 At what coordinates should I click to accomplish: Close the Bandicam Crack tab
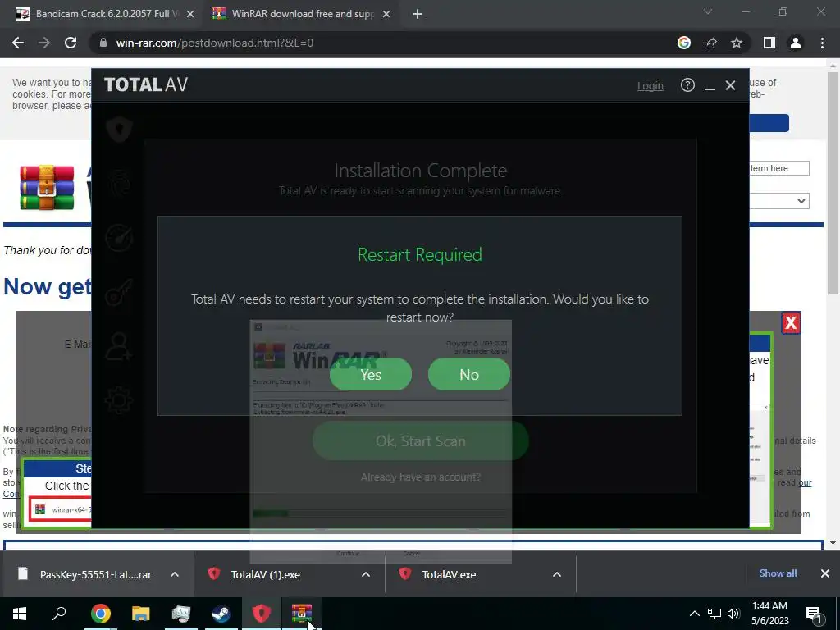point(190,15)
